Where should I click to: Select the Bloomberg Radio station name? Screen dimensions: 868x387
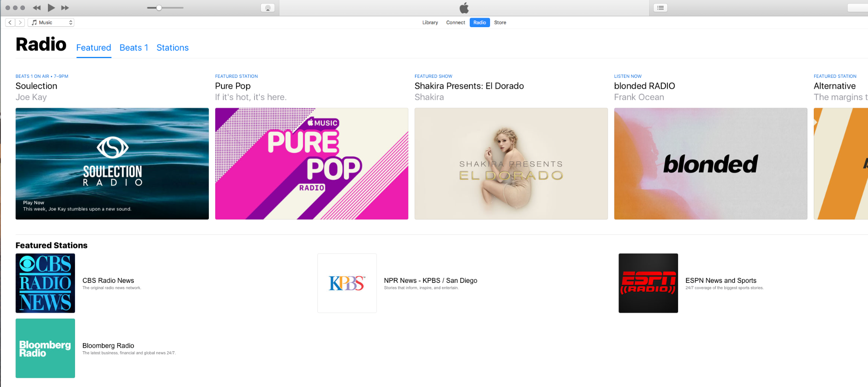(108, 346)
